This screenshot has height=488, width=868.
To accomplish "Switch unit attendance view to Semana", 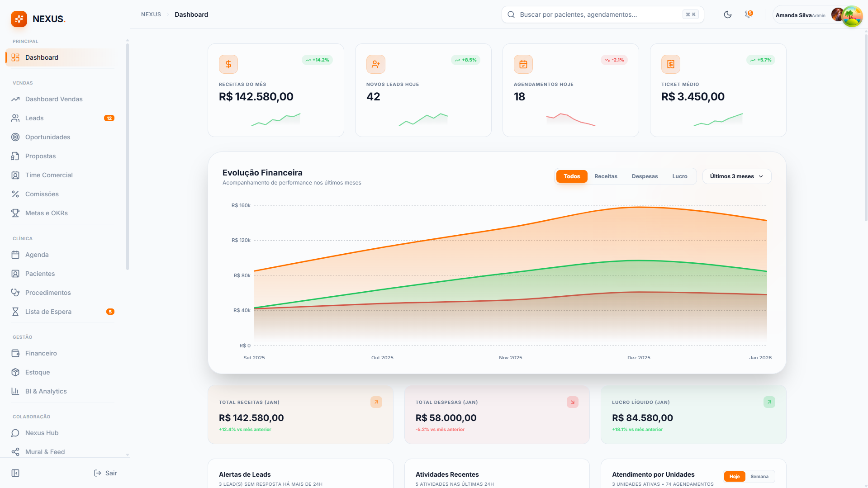I will tap(759, 476).
